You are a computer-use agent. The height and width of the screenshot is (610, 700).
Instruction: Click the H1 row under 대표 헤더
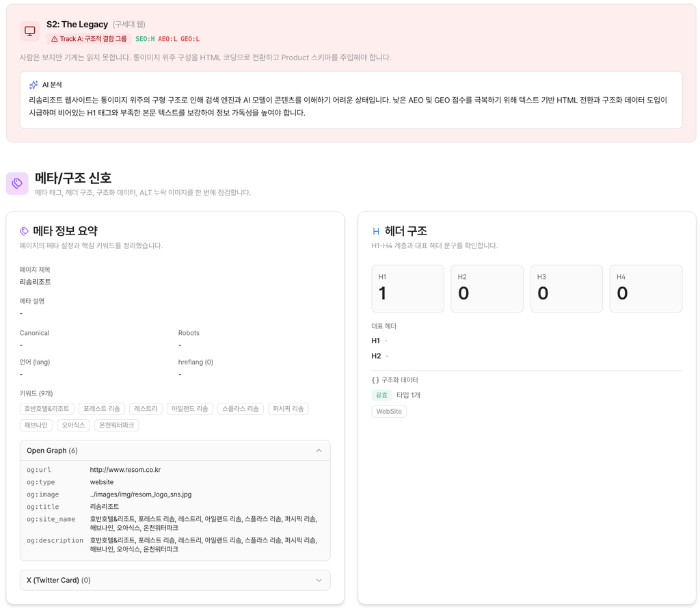[379, 341]
